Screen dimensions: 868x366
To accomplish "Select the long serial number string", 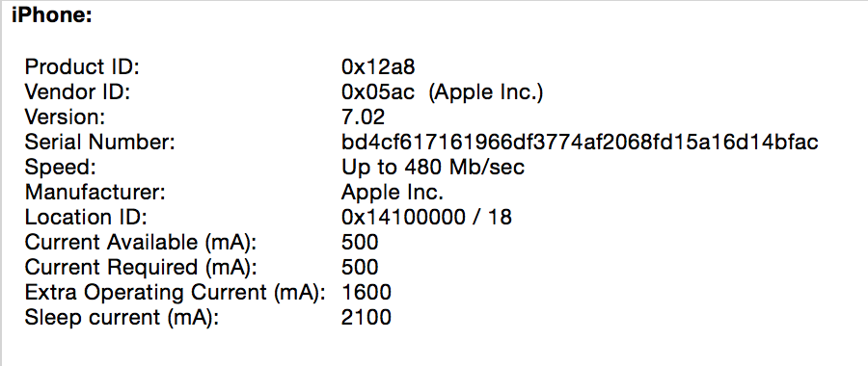I will [x=580, y=143].
